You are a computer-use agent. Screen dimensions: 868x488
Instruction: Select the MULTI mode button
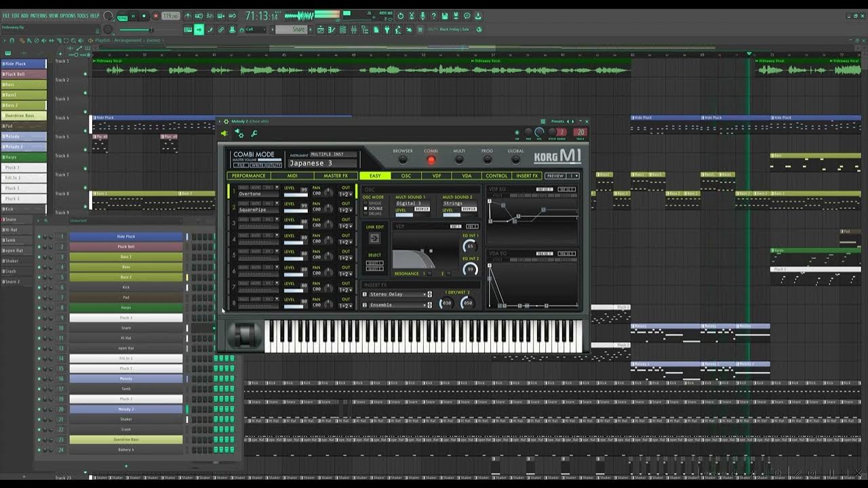pyautogui.click(x=459, y=160)
